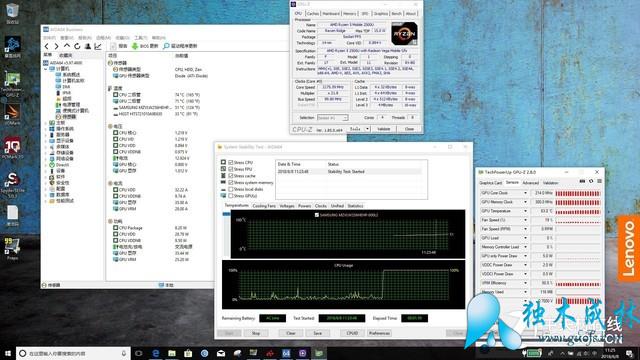Click the AIDA64 up-level arrow icon
The image size is (640, 360).
coord(67,46)
